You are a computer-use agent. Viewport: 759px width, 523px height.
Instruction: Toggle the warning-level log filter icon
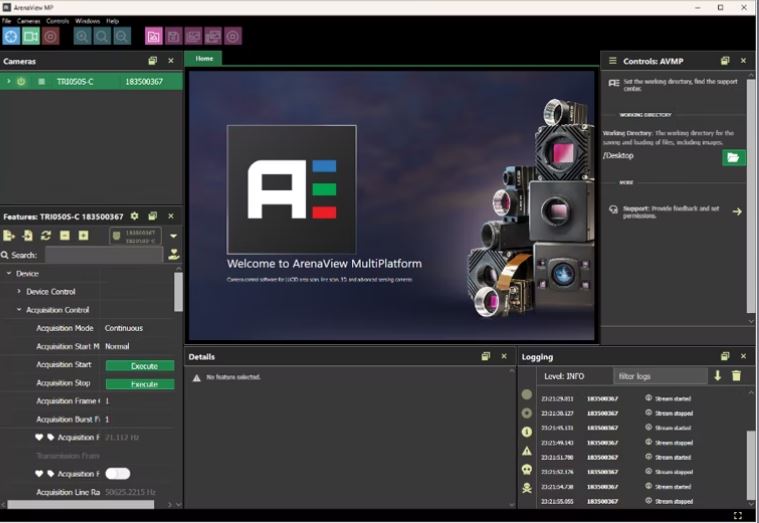click(x=527, y=450)
